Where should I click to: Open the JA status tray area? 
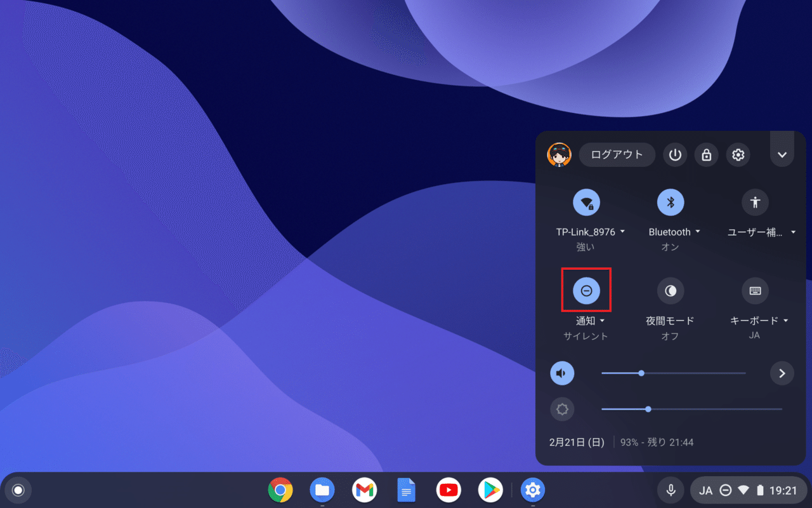pyautogui.click(x=705, y=490)
